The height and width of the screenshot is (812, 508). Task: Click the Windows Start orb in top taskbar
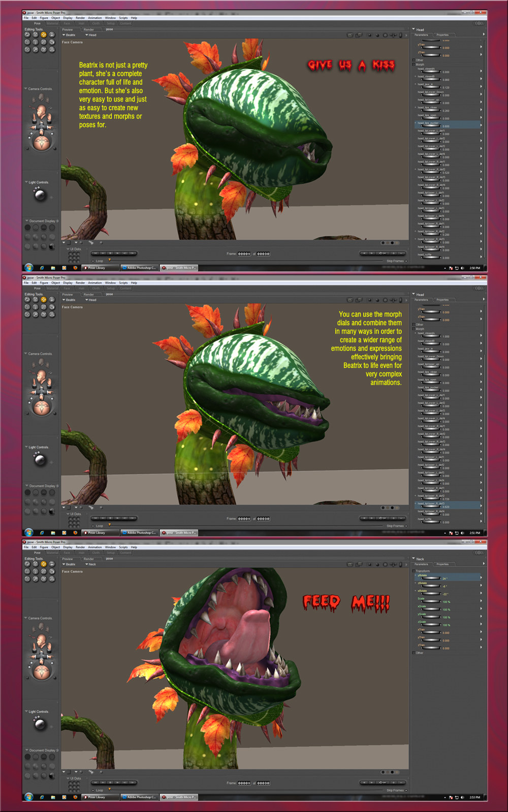(29, 267)
